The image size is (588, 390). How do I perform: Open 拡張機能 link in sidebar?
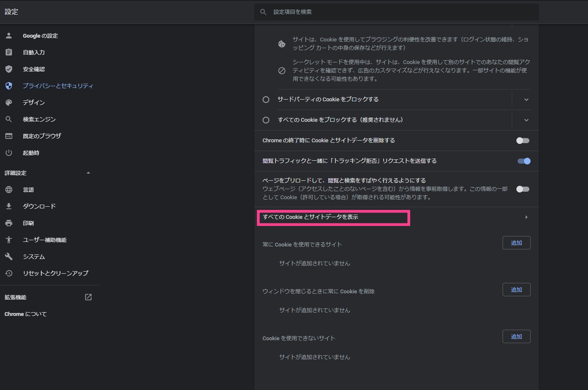(x=15, y=297)
